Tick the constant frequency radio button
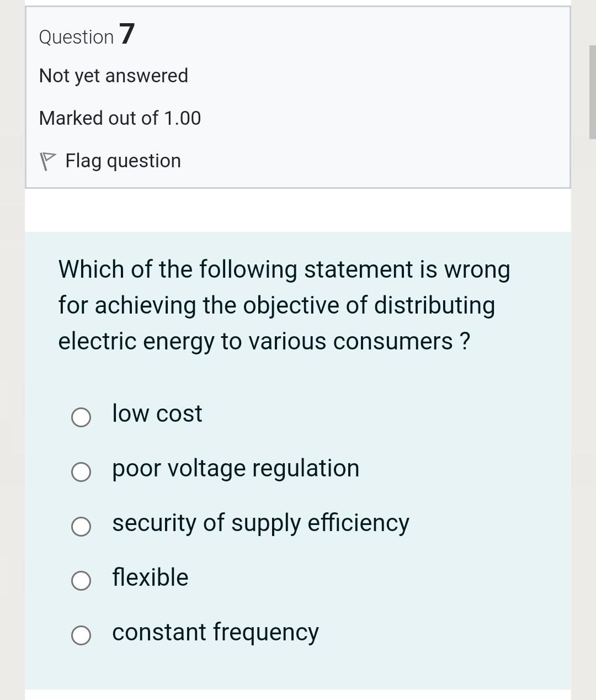596x700 pixels. 81,635
